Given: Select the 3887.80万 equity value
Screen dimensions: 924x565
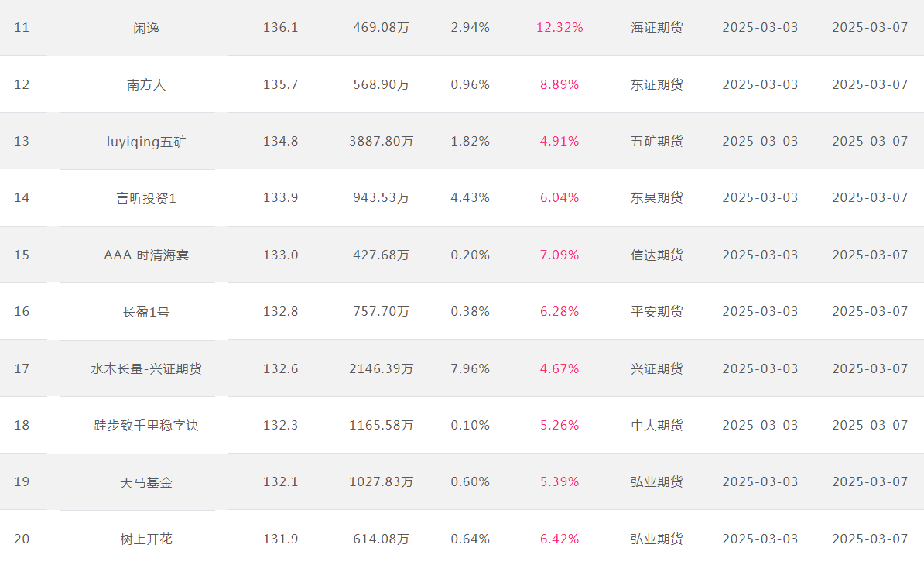Looking at the screenshot, I should (x=382, y=142).
